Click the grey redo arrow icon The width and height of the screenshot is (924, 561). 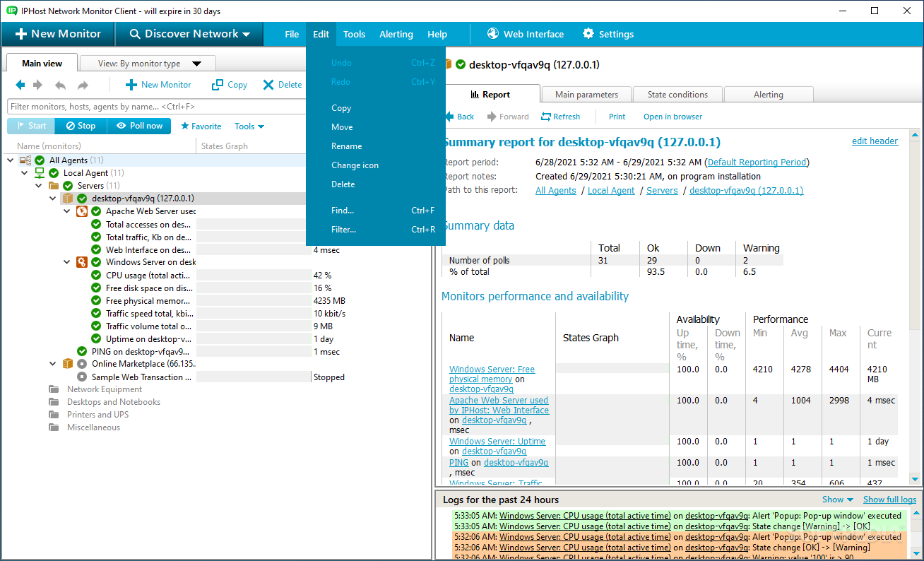83,85
